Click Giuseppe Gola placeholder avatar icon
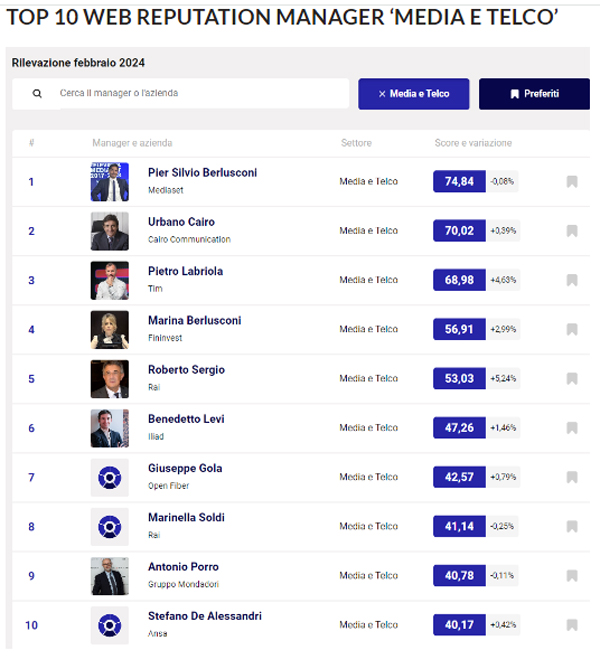Image resolution: width=600 pixels, height=669 pixels. (x=110, y=477)
